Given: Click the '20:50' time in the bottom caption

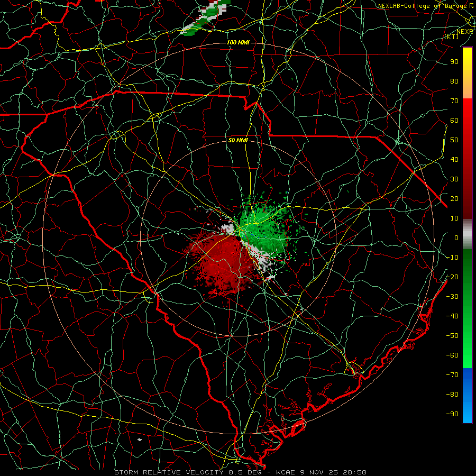Looking at the screenshot, I should 354,472.
